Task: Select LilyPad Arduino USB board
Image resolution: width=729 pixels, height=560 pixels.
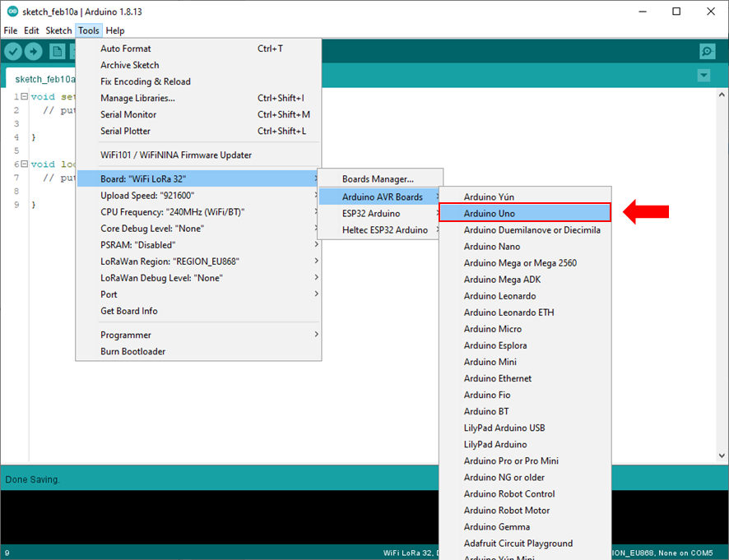Action: coord(525,428)
